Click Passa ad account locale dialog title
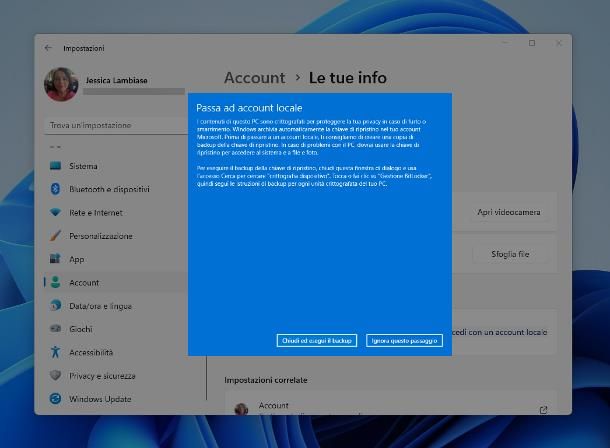Screen dimensions: 610x448 click(x=249, y=108)
